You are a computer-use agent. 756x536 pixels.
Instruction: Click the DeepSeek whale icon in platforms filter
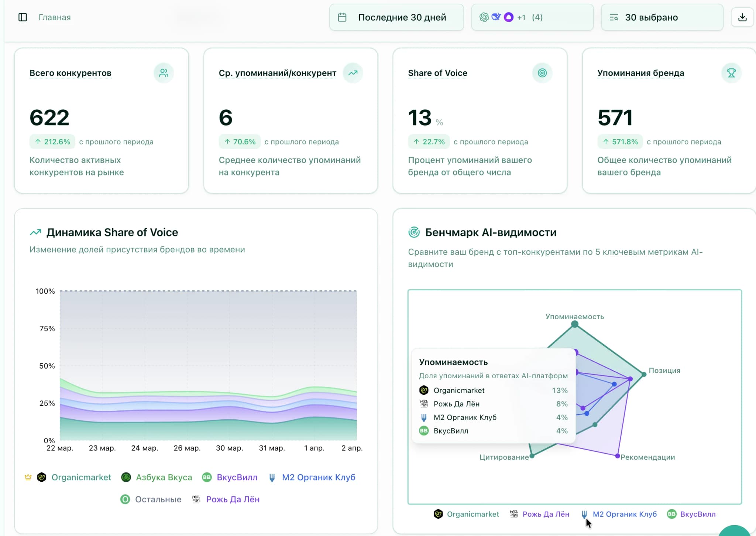point(497,17)
